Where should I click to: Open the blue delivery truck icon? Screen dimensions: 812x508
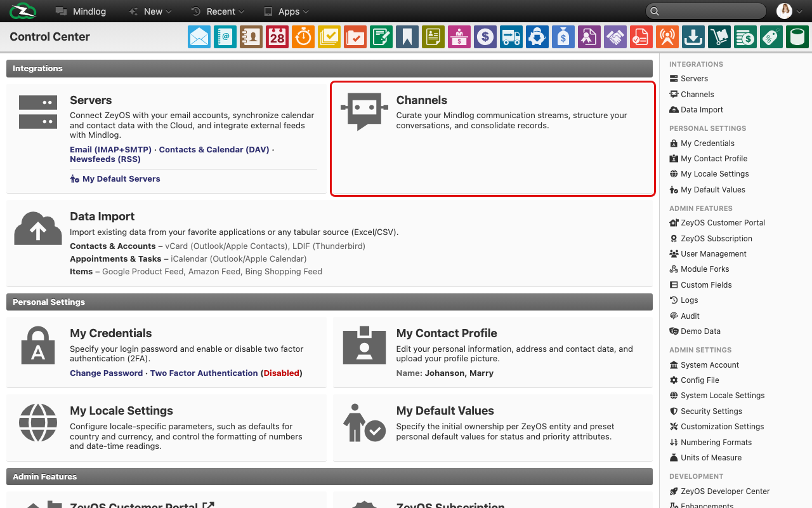[x=511, y=37]
